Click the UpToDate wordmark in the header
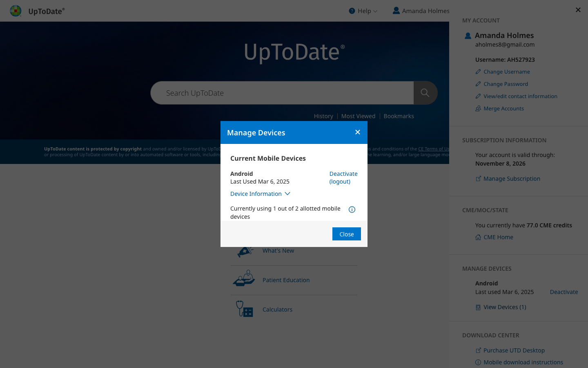Screen dimensions: 588x368 click(x=46, y=11)
